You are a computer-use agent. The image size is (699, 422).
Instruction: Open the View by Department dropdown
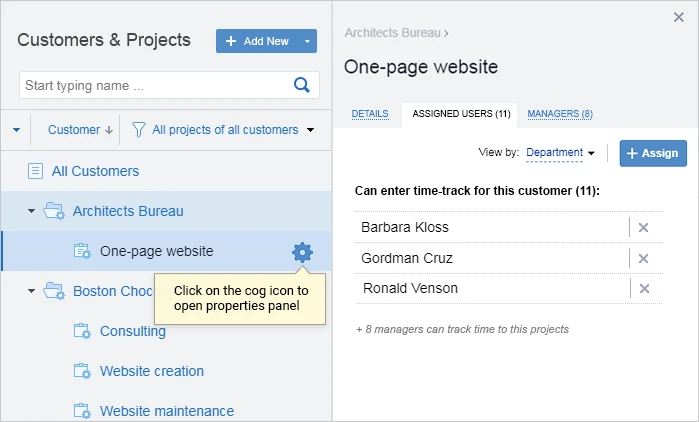tap(560, 153)
